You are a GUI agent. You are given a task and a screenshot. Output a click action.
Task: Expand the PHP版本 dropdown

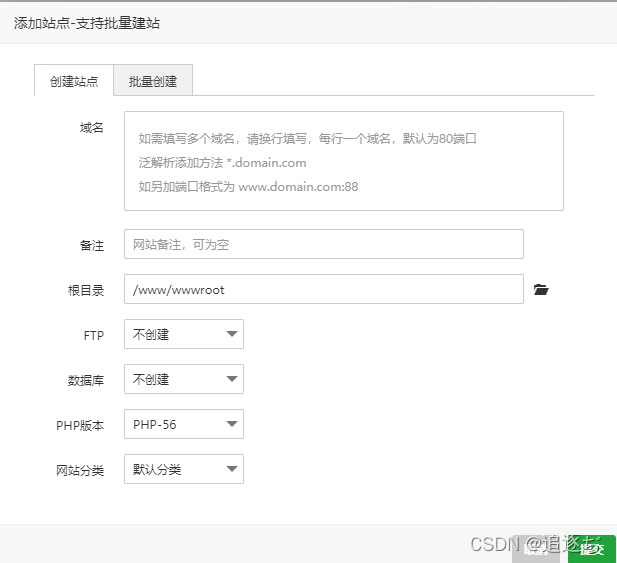tap(184, 424)
